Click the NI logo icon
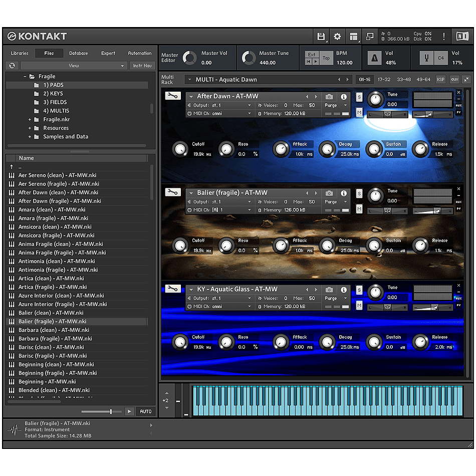This screenshot has width=476, height=476. coord(462,37)
